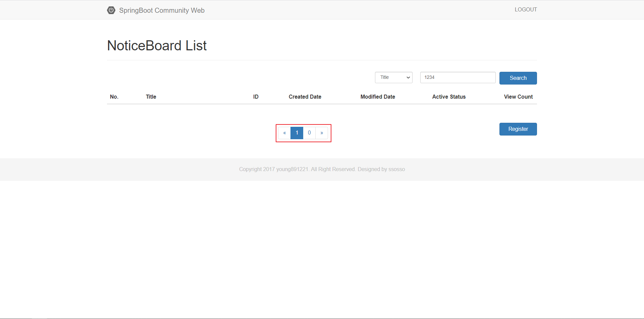Click the SpringBoot power logo icon

[111, 10]
